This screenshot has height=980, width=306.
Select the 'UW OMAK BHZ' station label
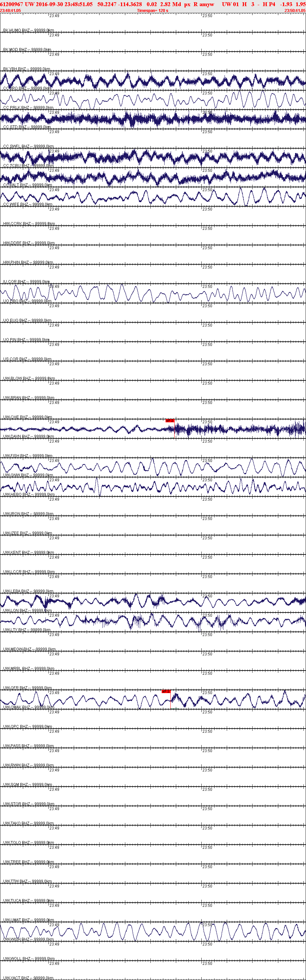point(29,707)
